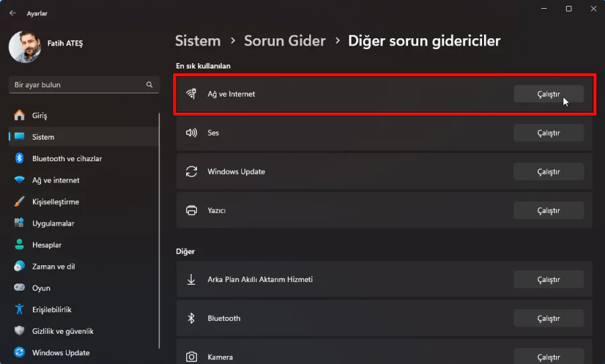Click the speaker icon in the Ses row
This screenshot has height=364, width=605.
(x=192, y=133)
